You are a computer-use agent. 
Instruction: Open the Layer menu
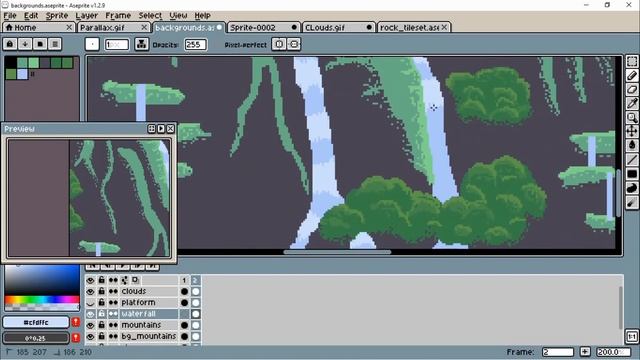[x=87, y=16]
